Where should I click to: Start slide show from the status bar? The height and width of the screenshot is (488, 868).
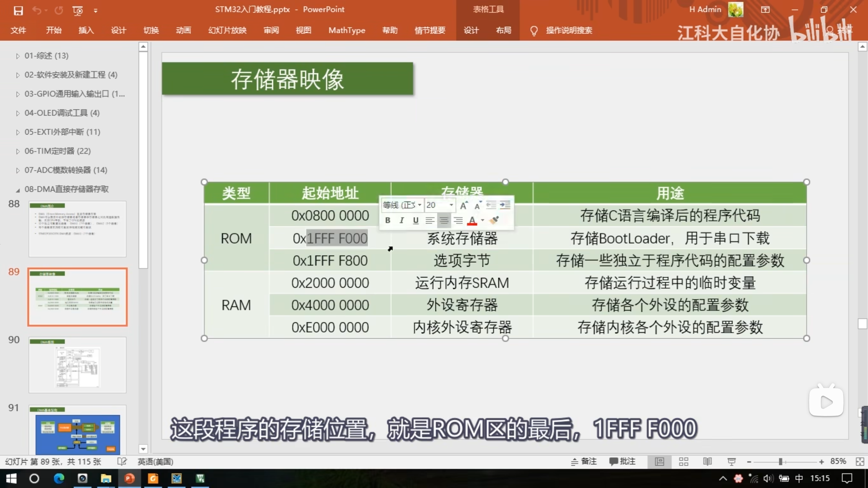[731, 462]
